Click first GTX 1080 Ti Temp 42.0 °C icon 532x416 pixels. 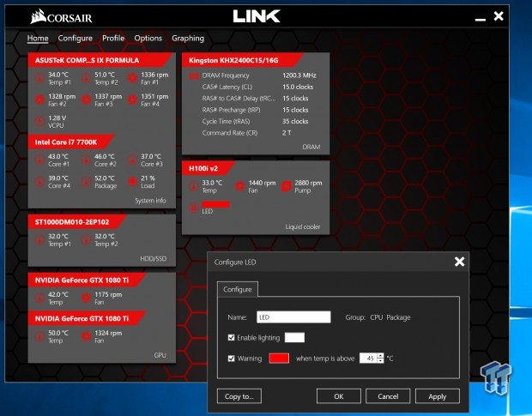[39, 298]
